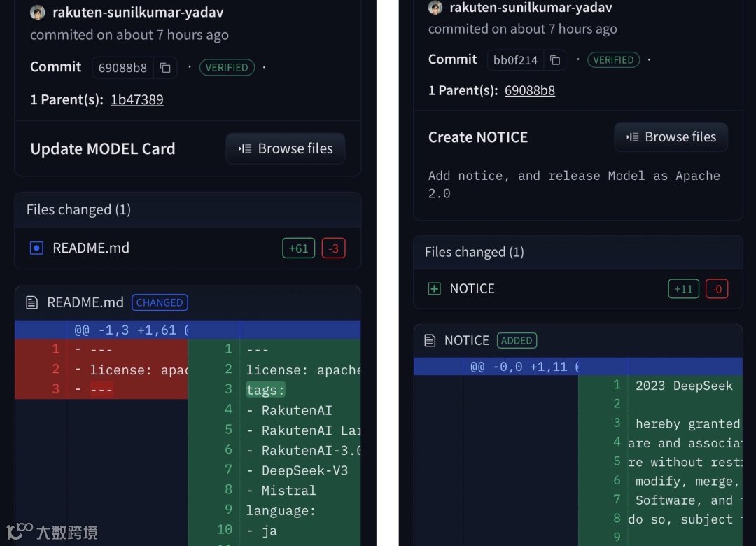
Task: Click the 'Update MODEL Card' commit title
Action: point(103,148)
